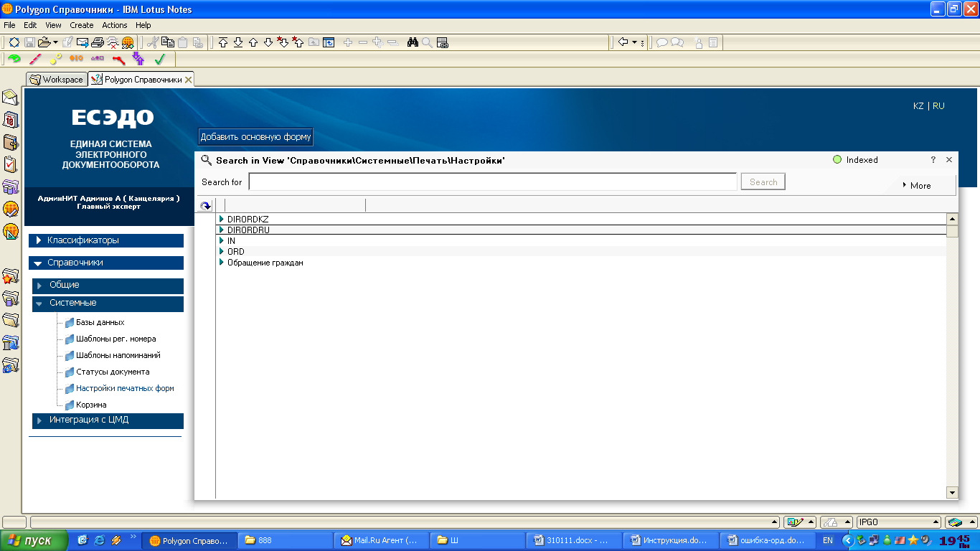Open Domino Designer bookmark icon

tap(10, 232)
